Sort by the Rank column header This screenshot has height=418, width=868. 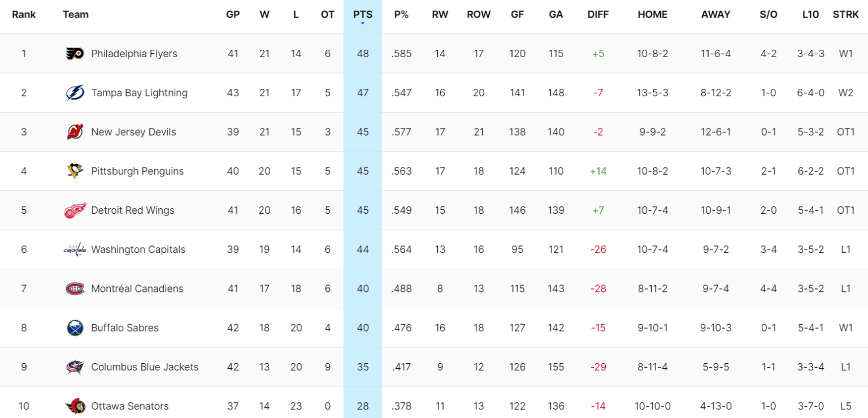24,15
